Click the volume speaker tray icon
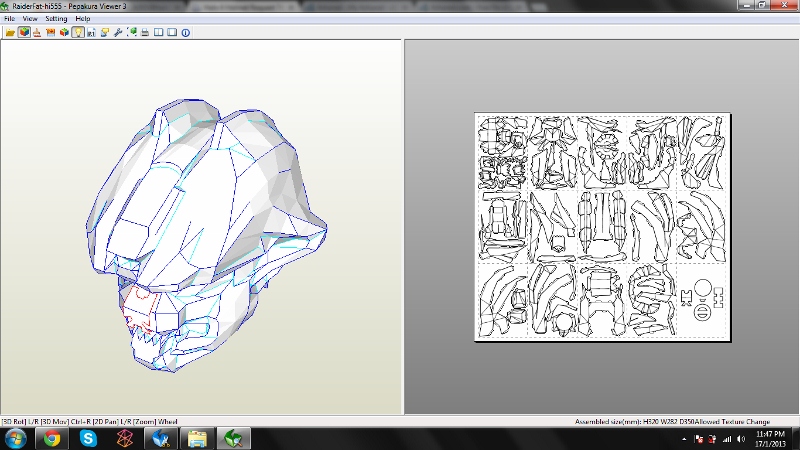 [741, 439]
